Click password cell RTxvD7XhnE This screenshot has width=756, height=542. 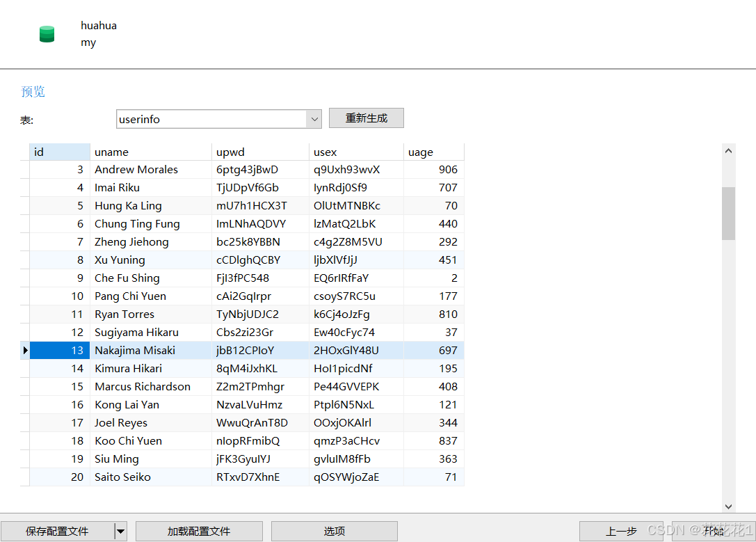point(260,477)
